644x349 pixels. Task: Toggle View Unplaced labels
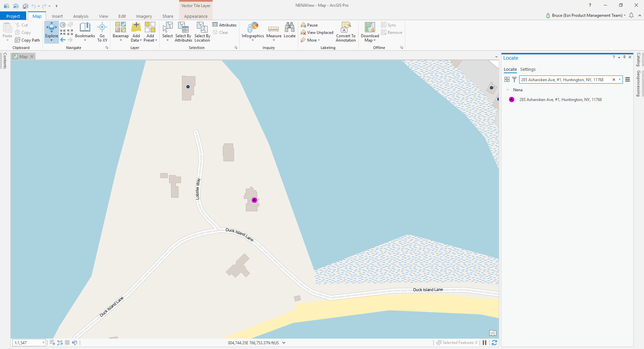317,32
